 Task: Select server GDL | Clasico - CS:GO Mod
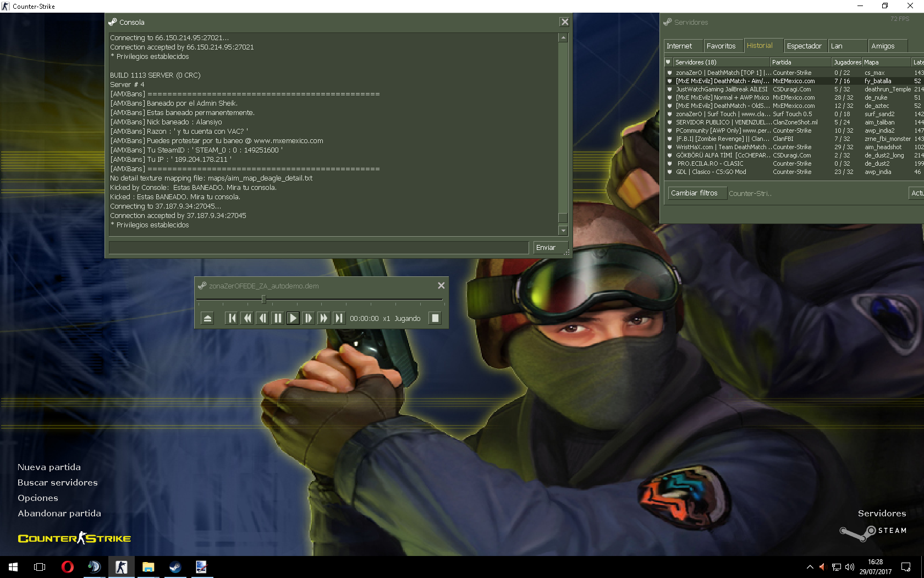tap(794, 172)
